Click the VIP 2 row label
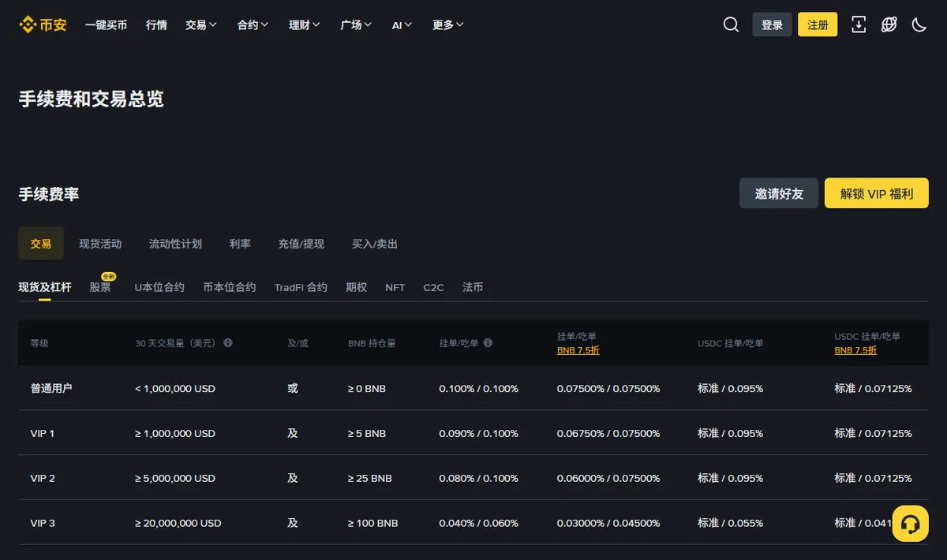This screenshot has height=560, width=947. click(43, 478)
